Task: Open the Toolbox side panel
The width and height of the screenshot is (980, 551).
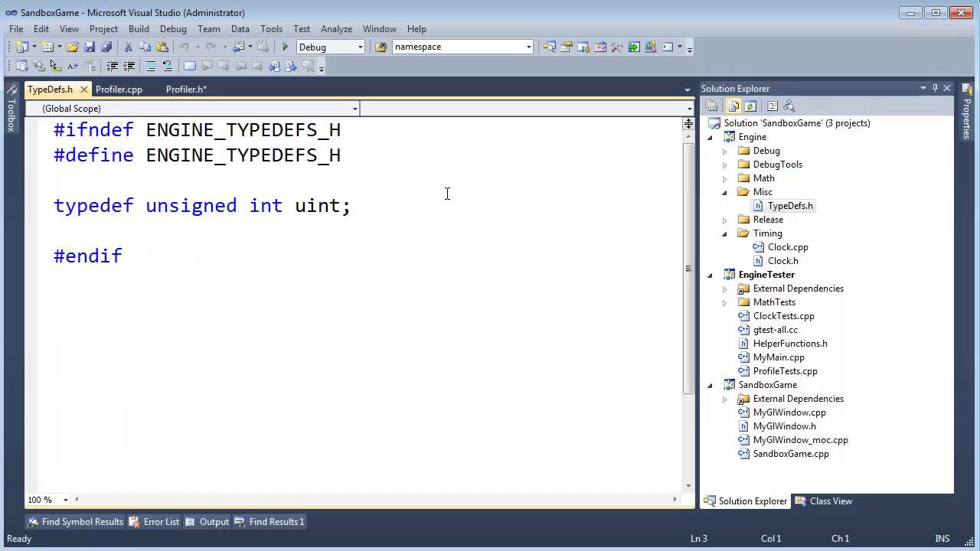Action: point(11,109)
